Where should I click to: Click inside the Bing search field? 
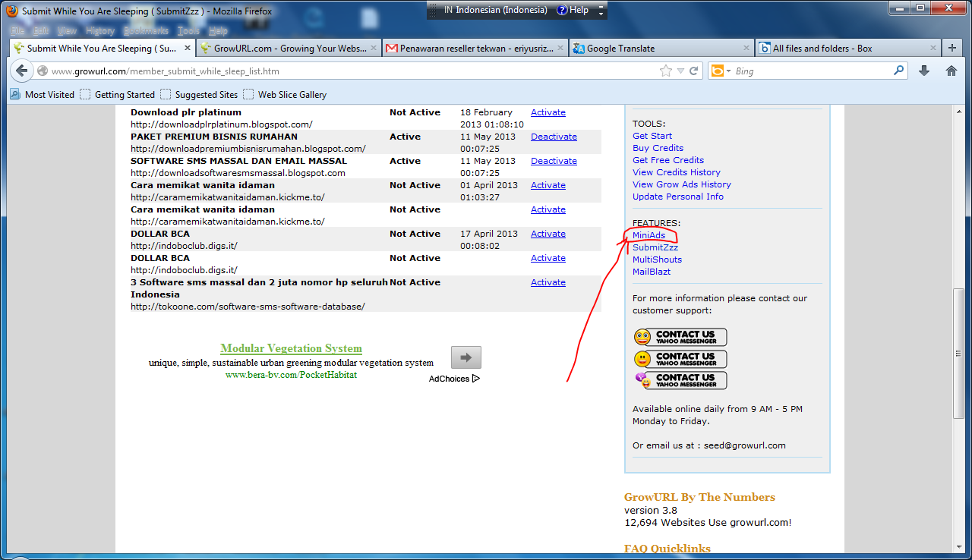[813, 71]
